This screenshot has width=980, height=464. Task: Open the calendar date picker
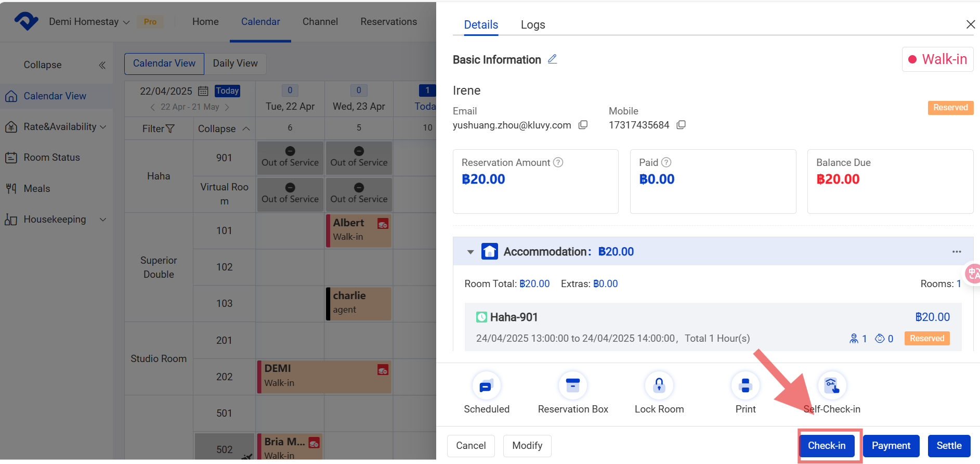(x=203, y=91)
